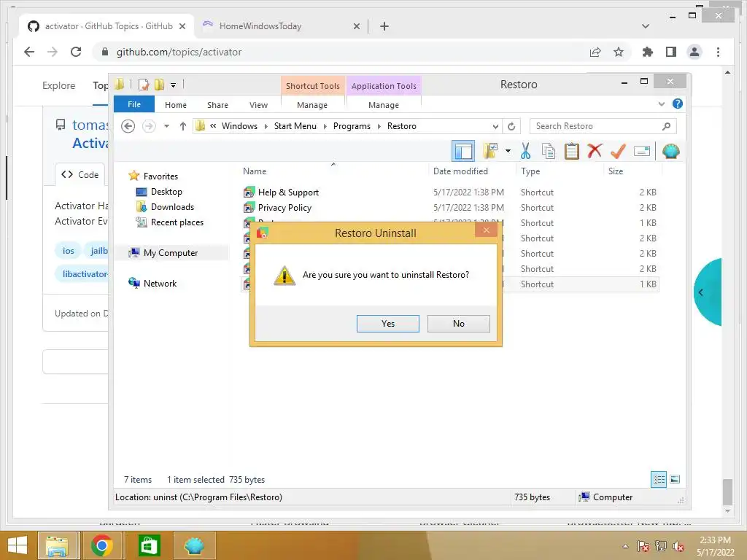Click the red X Delete icon
This screenshot has height=560, width=747.
click(x=595, y=151)
